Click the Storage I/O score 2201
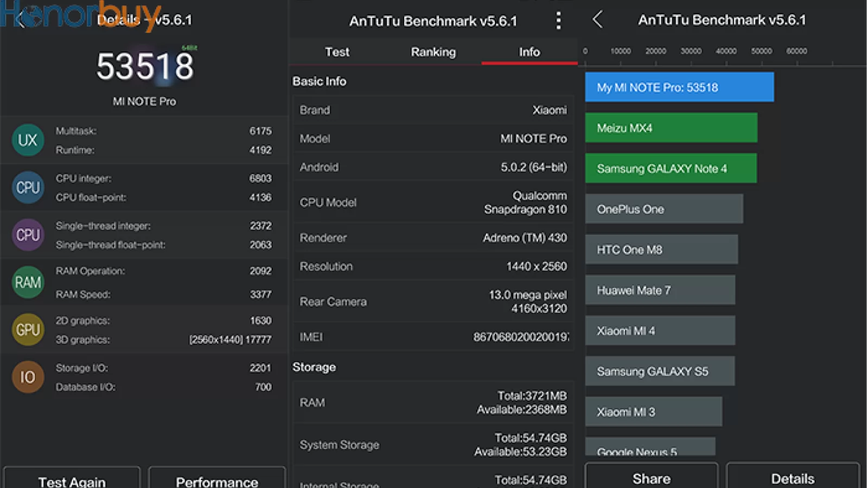This screenshot has height=488, width=868. pyautogui.click(x=260, y=368)
